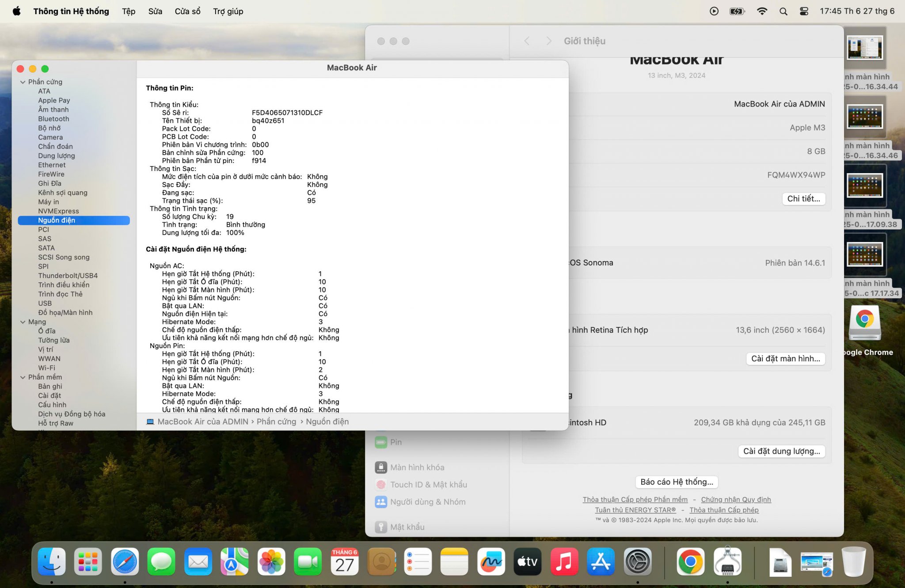Launch Apple TV from Dock
This screenshot has height=588, width=905.
pos(528,561)
